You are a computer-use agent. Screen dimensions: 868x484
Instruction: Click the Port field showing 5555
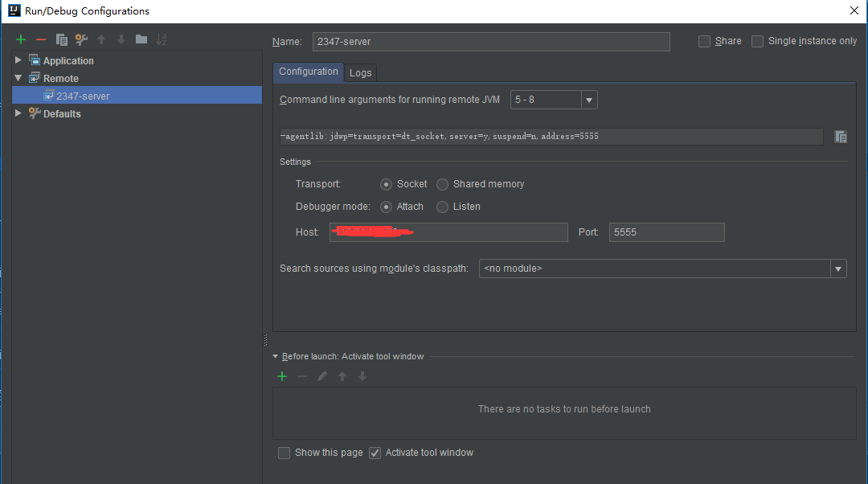(666, 232)
